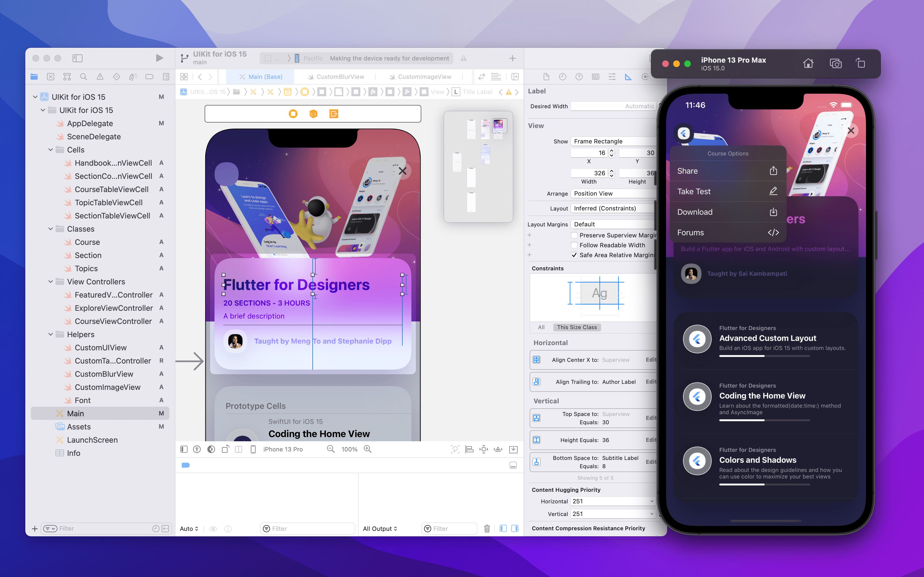
Task: Rotate the simulator device icon
Action: coord(860,63)
